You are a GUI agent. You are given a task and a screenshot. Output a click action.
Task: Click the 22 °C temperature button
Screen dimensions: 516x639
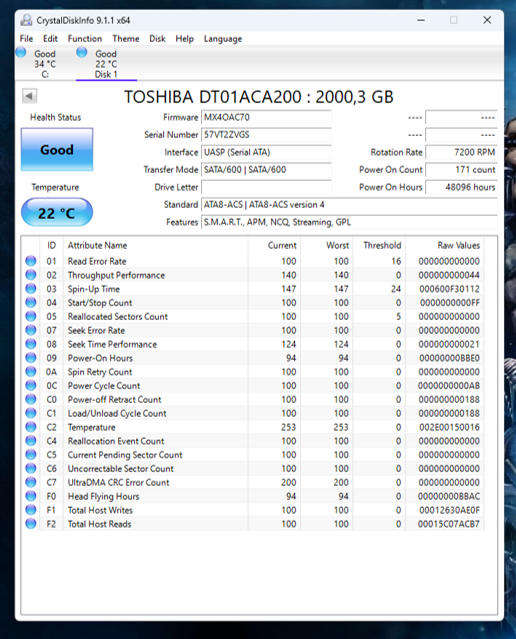57,212
